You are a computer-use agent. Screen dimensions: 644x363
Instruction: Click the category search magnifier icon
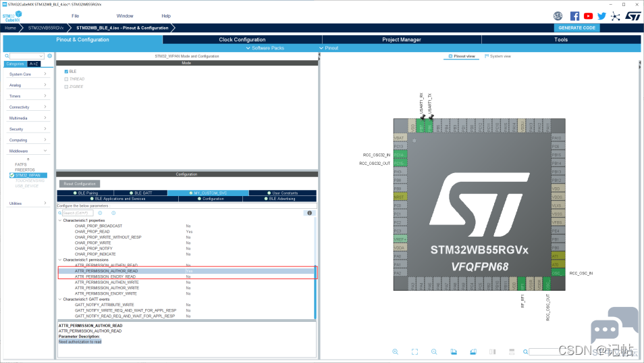point(7,56)
